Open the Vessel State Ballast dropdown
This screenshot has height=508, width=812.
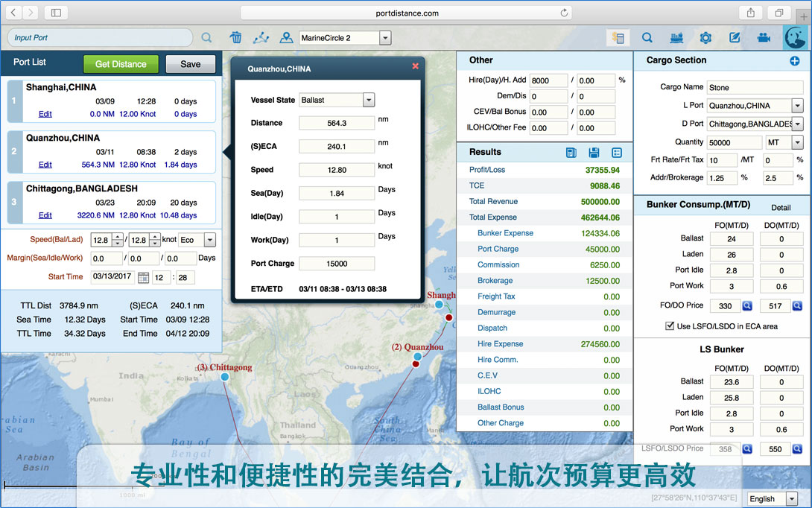click(x=368, y=100)
